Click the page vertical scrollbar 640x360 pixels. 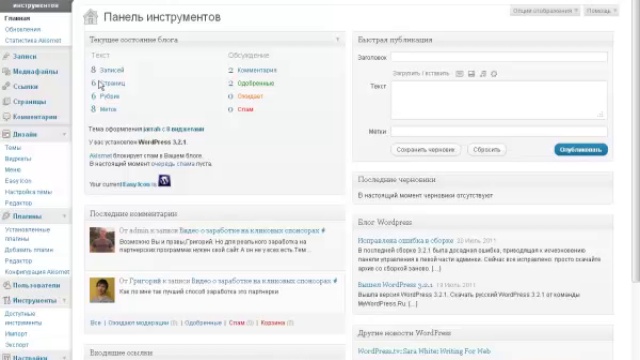click(x=636, y=141)
